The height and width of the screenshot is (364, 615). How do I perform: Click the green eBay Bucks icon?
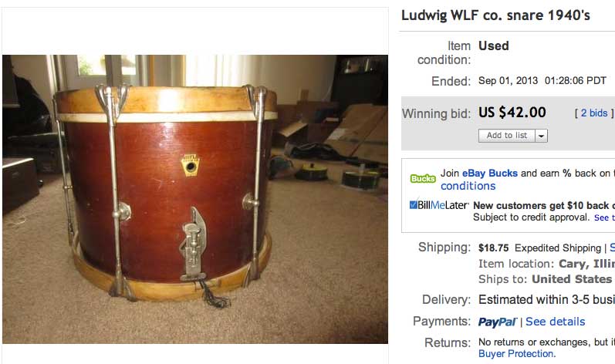click(423, 179)
